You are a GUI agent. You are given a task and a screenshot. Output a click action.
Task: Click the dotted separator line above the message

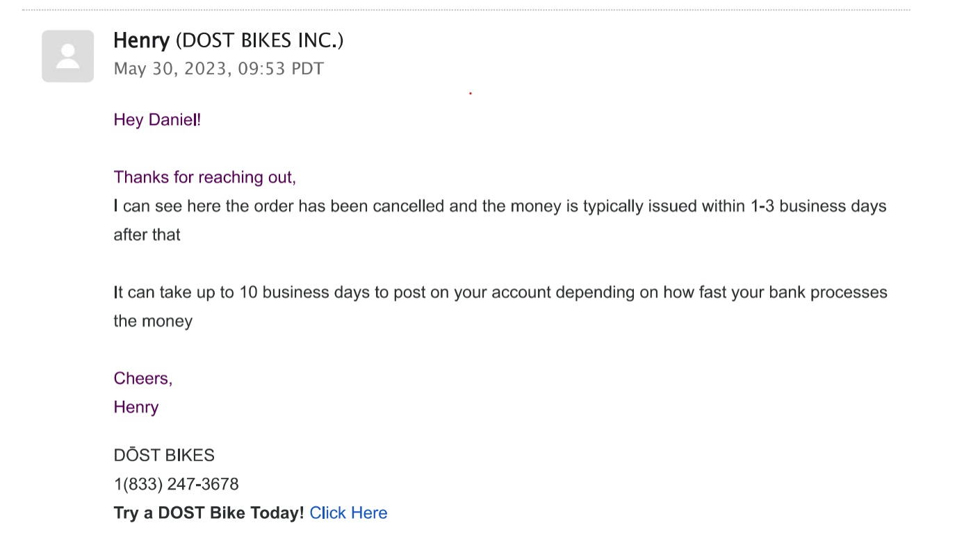pyautogui.click(x=466, y=10)
